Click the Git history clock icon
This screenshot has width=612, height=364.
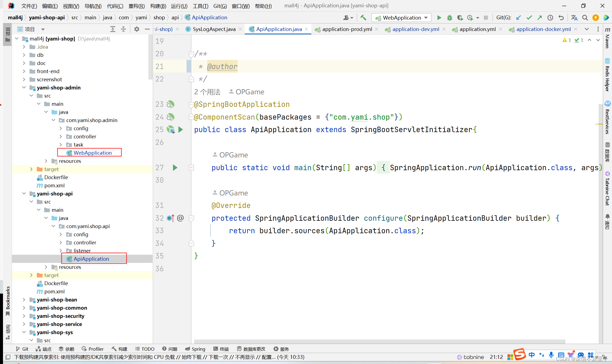point(550,18)
